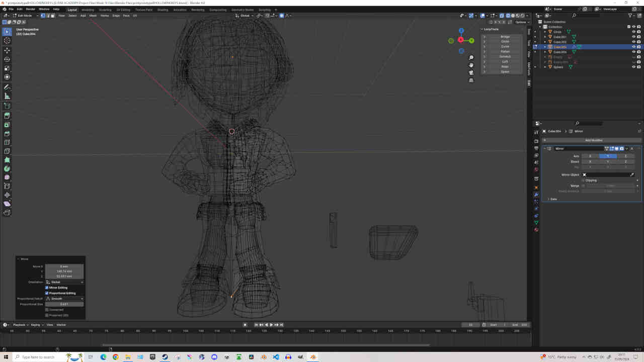Open Global transform orientation dropdown in header
The image size is (644, 362).
[x=245, y=16]
